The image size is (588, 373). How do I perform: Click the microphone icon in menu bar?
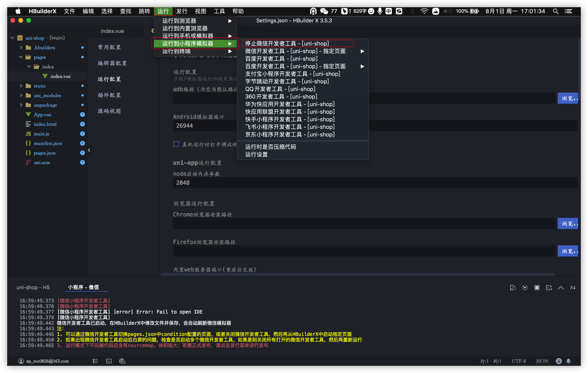pyautogui.click(x=380, y=11)
